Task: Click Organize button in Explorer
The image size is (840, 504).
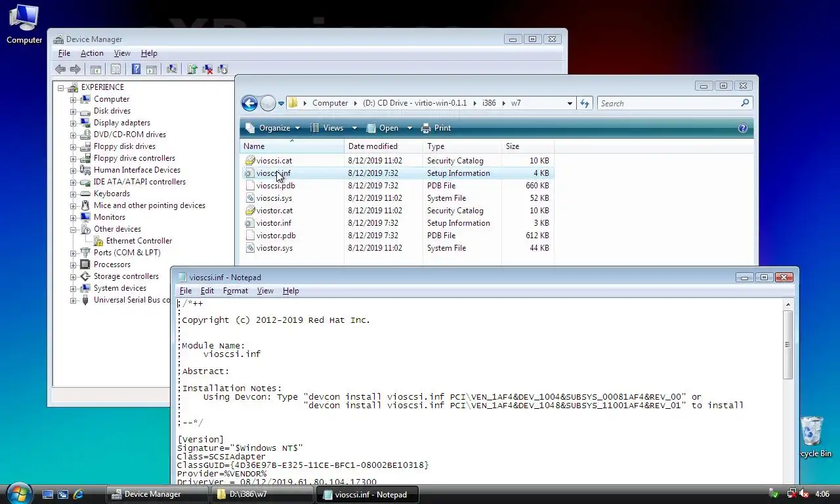Action: (x=273, y=128)
